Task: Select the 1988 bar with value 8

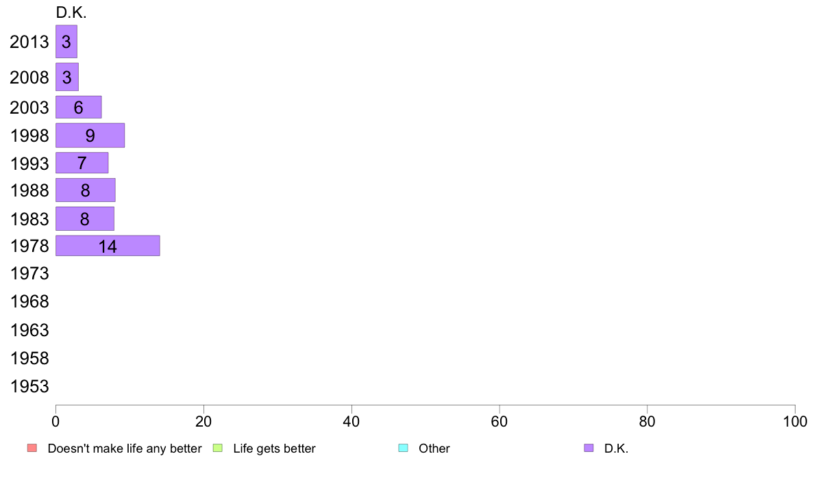Action: click(x=86, y=190)
